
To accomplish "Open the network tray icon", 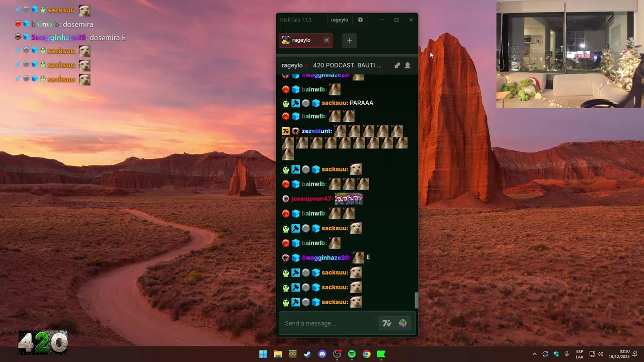I will pos(592,354).
